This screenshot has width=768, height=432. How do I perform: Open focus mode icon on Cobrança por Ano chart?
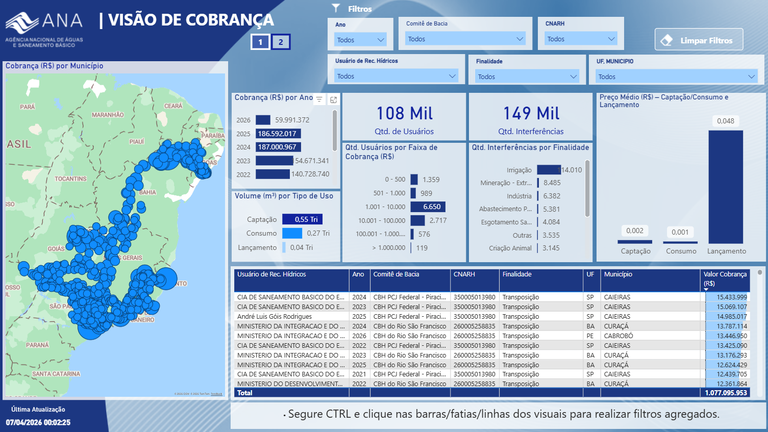pos(333,99)
